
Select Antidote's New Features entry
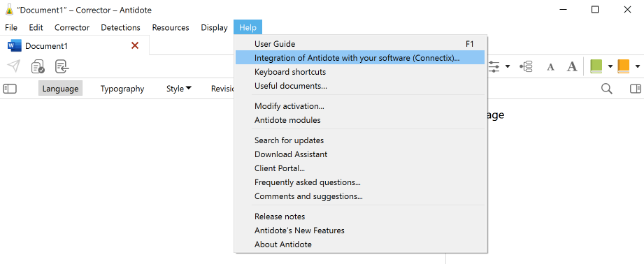coord(360,230)
